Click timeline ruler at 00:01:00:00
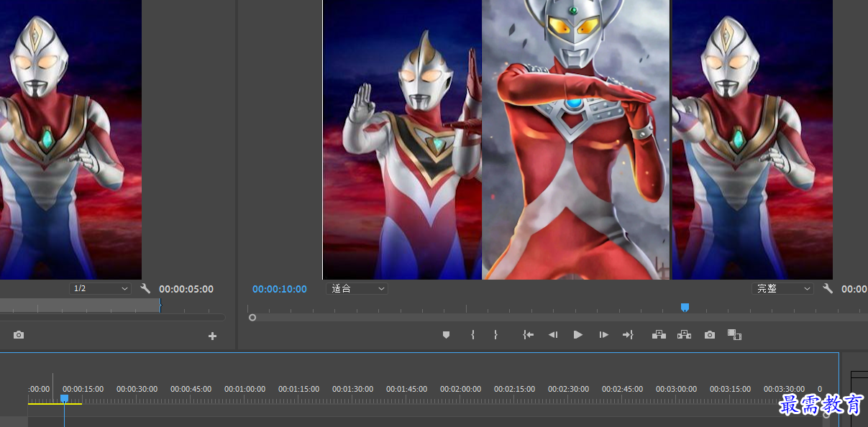The width and height of the screenshot is (868, 427). pyautogui.click(x=245, y=389)
